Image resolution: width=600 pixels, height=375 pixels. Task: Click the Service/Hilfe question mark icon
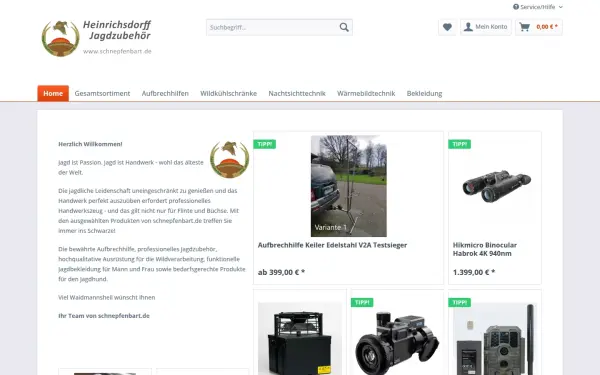tap(516, 7)
